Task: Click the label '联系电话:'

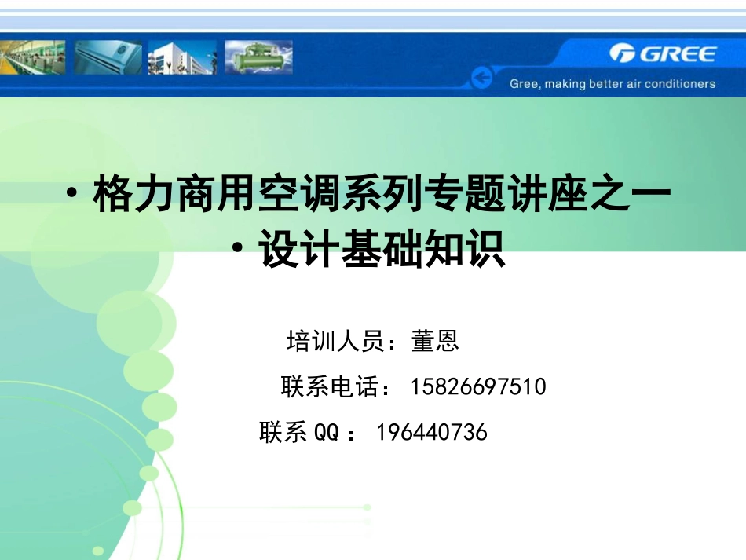Action: click(x=335, y=386)
